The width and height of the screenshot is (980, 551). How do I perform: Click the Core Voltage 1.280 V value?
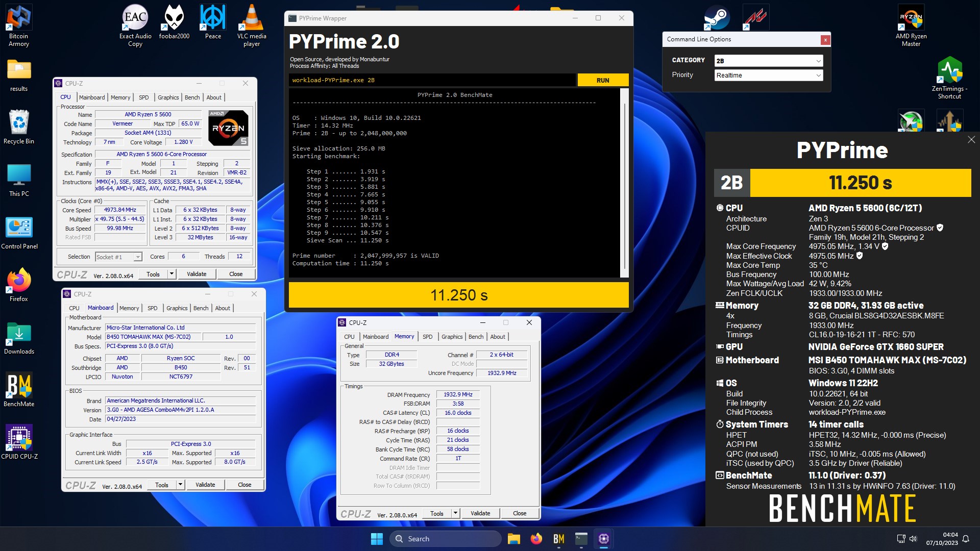click(x=183, y=142)
